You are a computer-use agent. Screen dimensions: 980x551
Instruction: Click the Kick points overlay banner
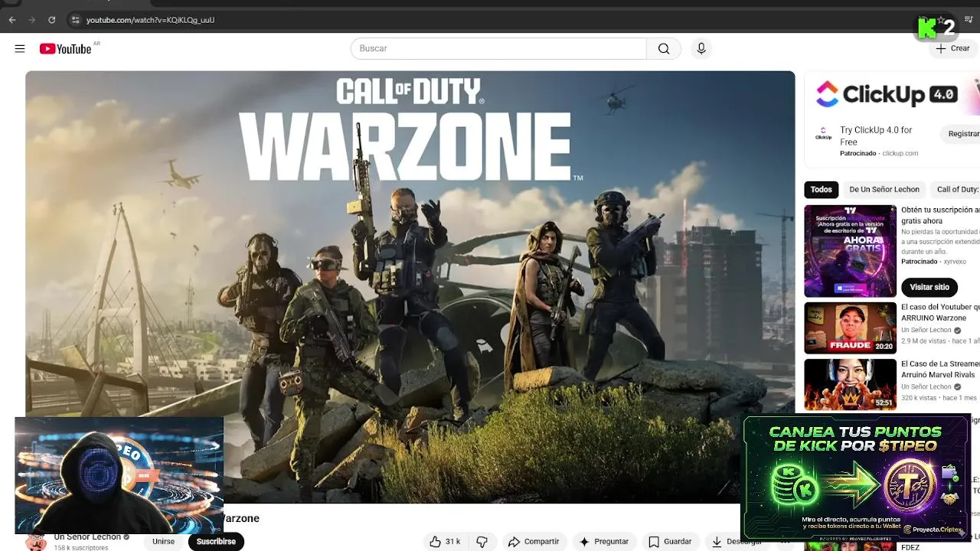click(856, 478)
